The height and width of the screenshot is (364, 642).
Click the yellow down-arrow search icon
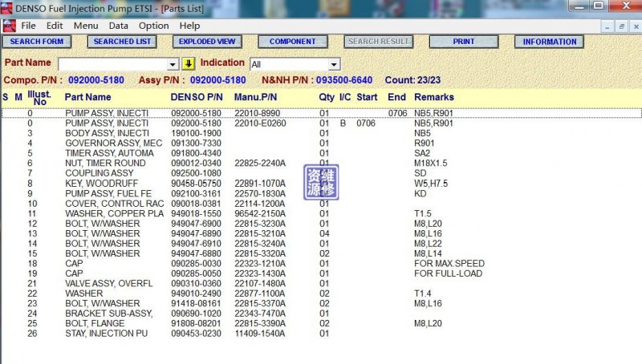(188, 63)
